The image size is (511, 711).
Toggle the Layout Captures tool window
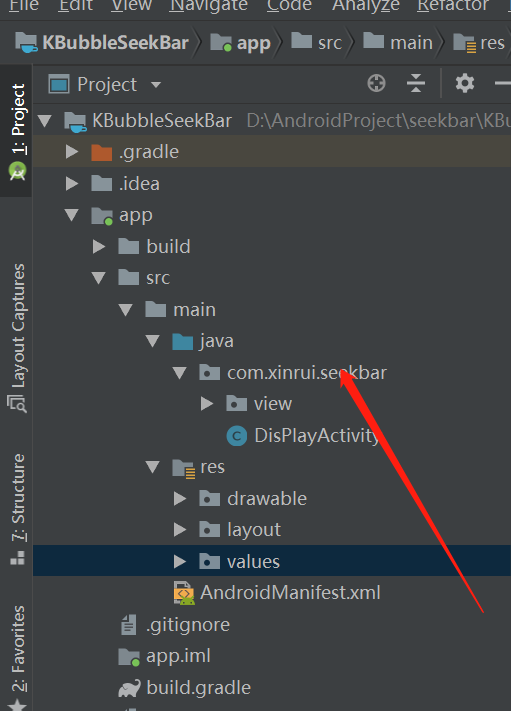[17, 338]
